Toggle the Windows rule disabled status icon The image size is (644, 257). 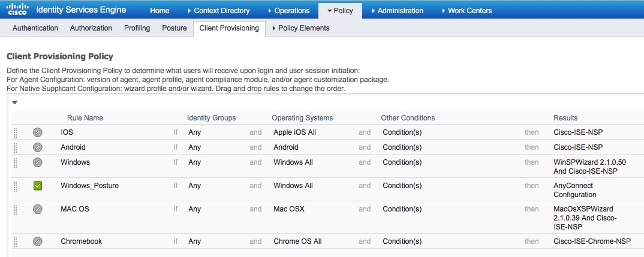(37, 162)
